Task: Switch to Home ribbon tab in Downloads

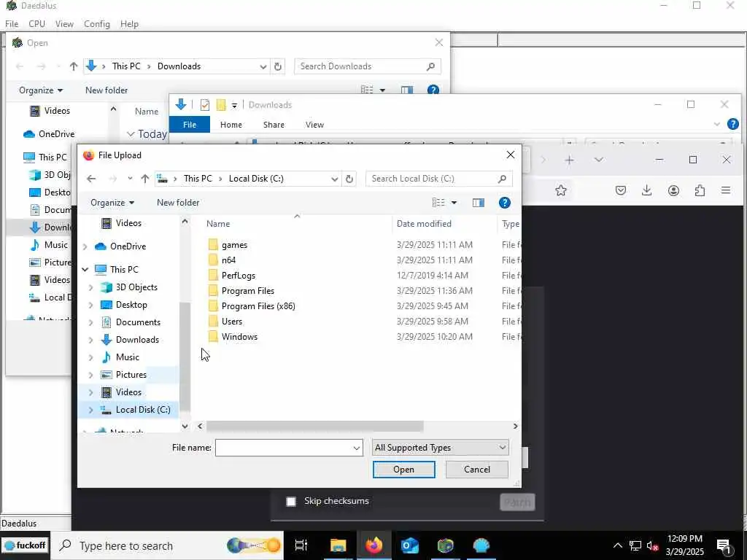Action: (231, 125)
